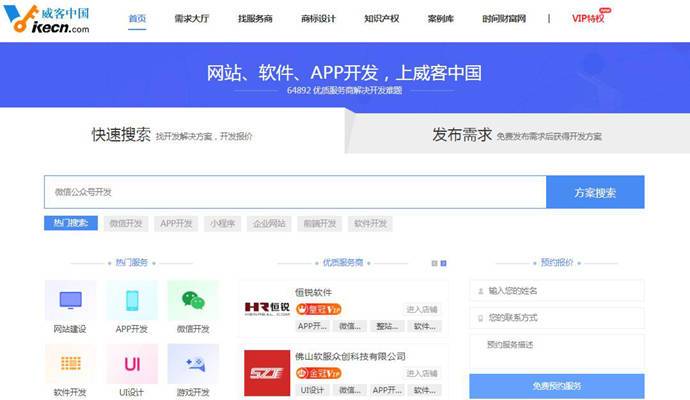
Task: Choose the UI设计 service icon
Action: click(x=132, y=363)
